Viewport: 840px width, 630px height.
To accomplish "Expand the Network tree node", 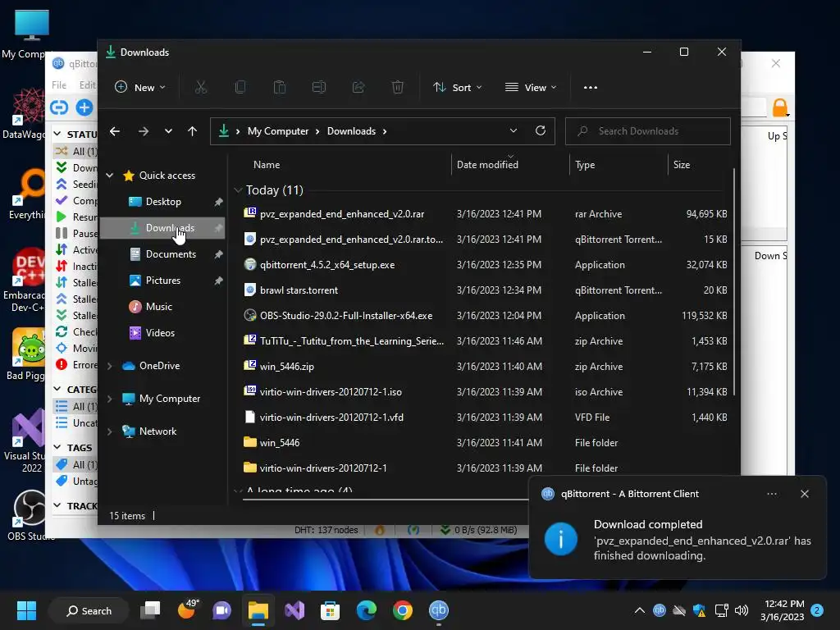I will click(110, 431).
